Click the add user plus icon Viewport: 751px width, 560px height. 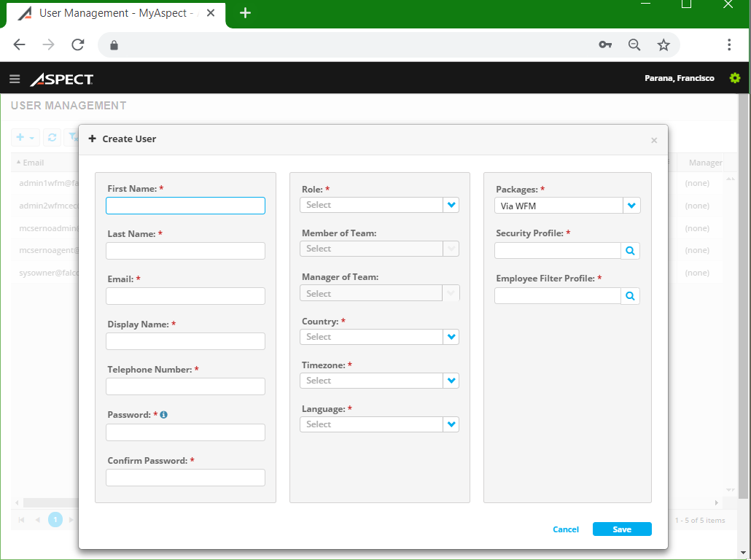pyautogui.click(x=20, y=137)
